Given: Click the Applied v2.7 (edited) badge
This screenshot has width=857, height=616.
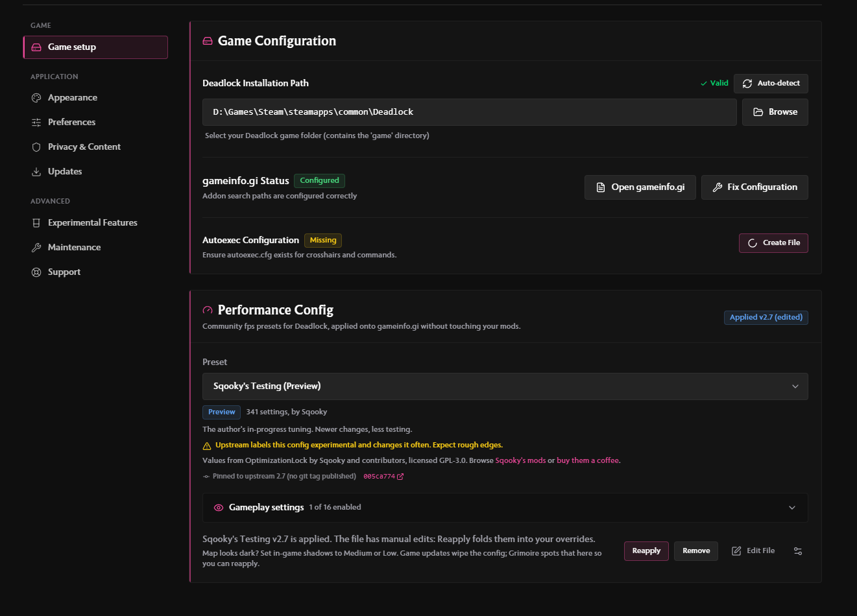Looking at the screenshot, I should coord(766,318).
